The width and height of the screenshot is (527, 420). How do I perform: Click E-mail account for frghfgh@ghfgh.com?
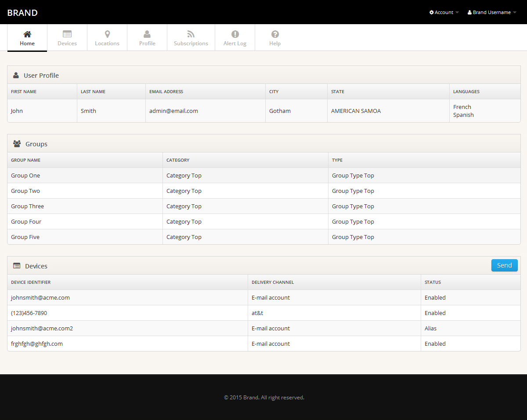pyautogui.click(x=271, y=344)
